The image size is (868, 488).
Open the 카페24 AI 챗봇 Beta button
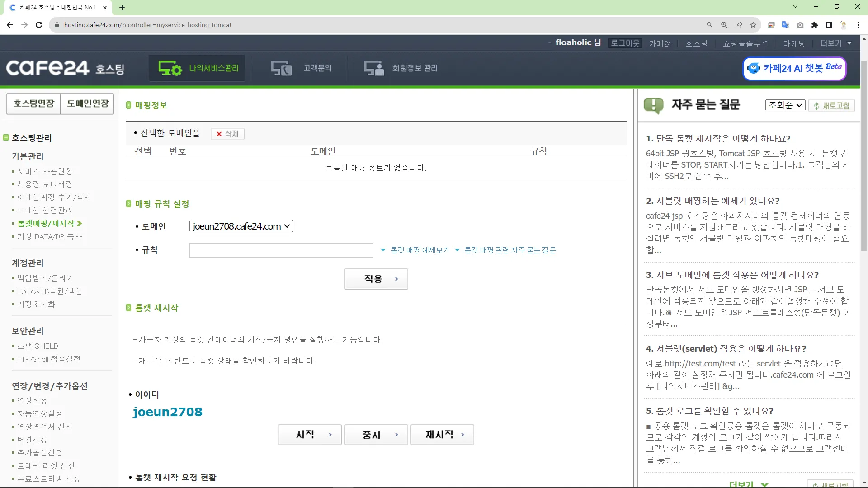point(794,68)
